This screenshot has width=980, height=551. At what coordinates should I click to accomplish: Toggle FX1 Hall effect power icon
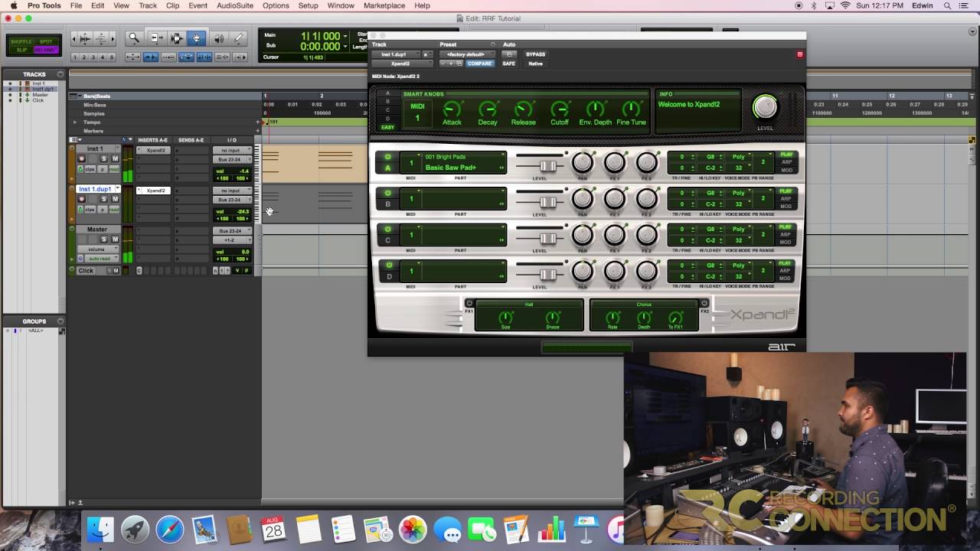[x=470, y=303]
